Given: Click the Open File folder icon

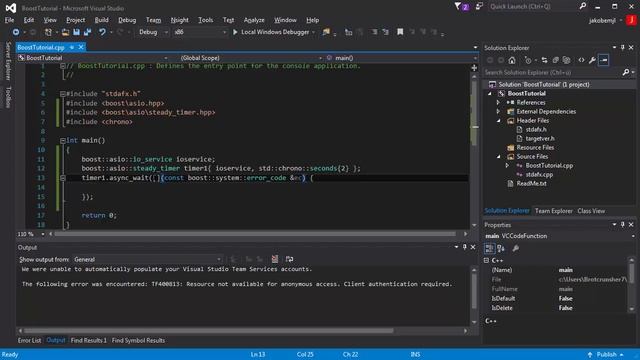Looking at the screenshot, I should click(x=65, y=32).
